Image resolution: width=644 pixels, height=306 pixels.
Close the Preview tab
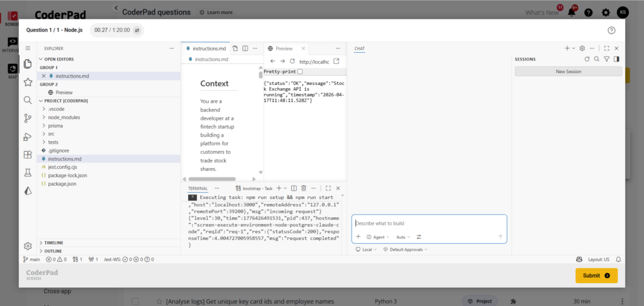[303, 48]
